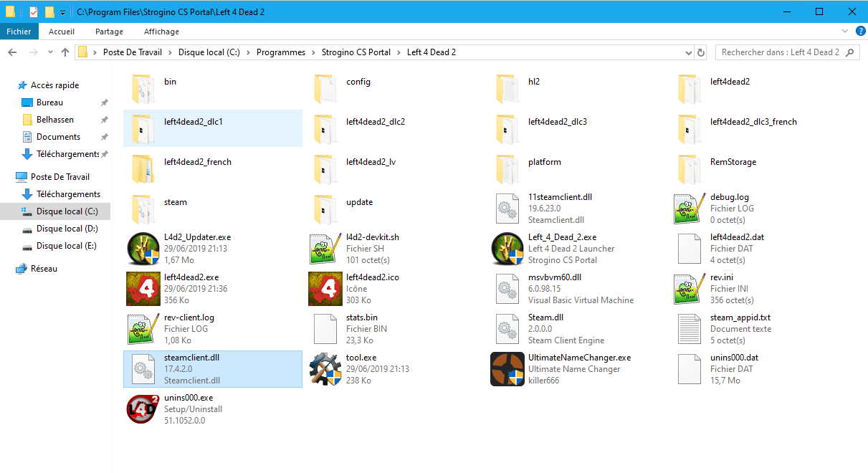Viewport: 868px width, 473px height.
Task: Open the recent locations dropdown arrow
Action: [50, 52]
